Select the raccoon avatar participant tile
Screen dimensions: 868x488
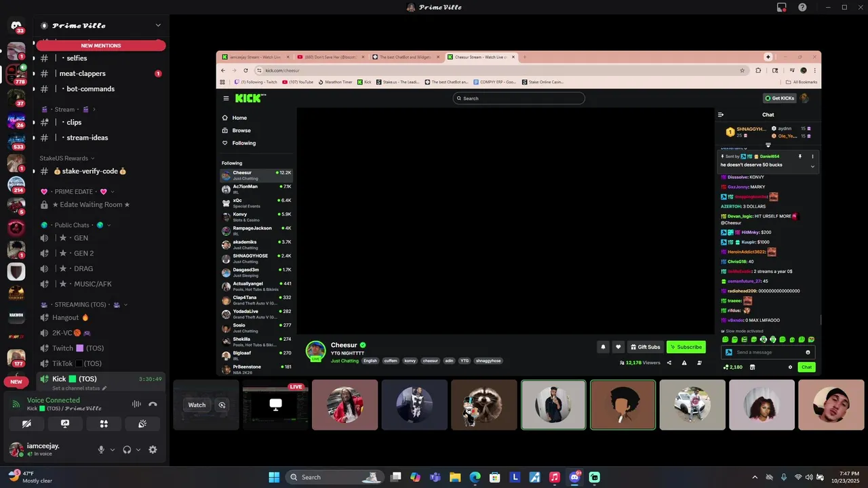(484, 405)
